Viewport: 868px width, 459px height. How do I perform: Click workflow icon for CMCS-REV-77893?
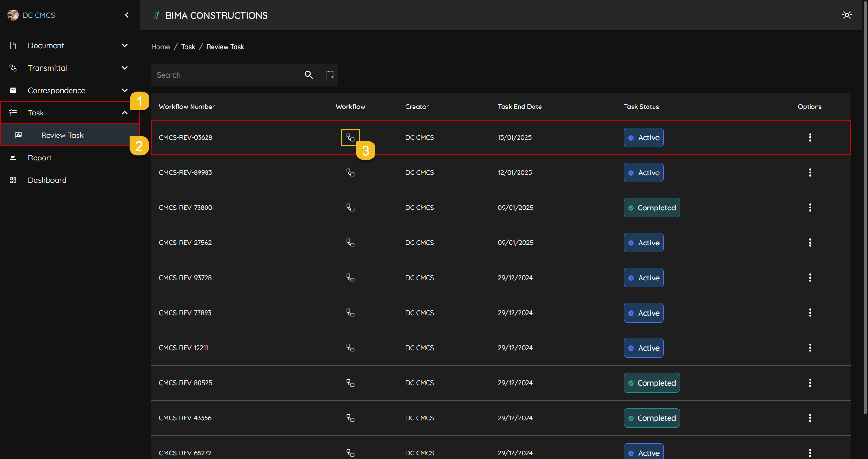[350, 313]
